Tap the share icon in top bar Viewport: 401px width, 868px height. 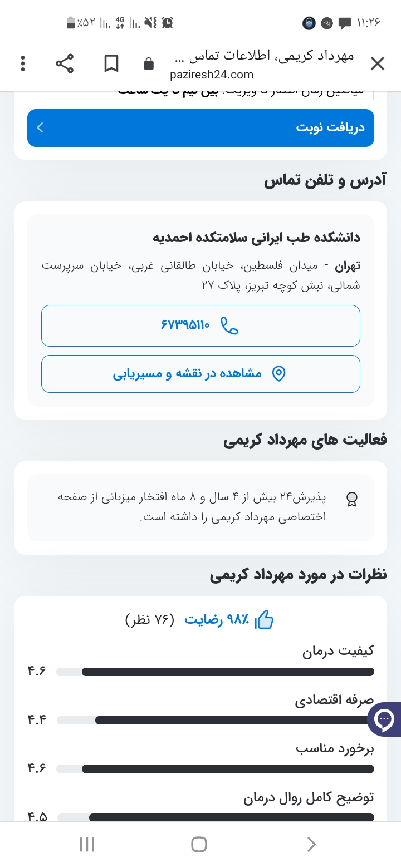(x=65, y=64)
